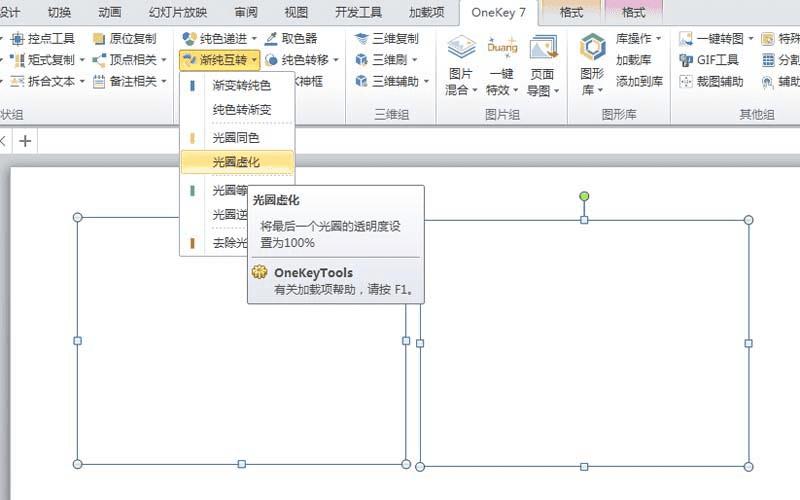The height and width of the screenshot is (500, 800).
Task: Click the OneKeyTools gear icon in tooltip
Action: [x=260, y=272]
